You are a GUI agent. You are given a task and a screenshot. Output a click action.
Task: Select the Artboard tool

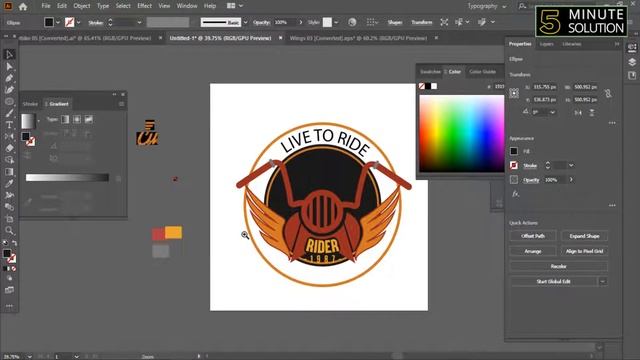(x=9, y=219)
